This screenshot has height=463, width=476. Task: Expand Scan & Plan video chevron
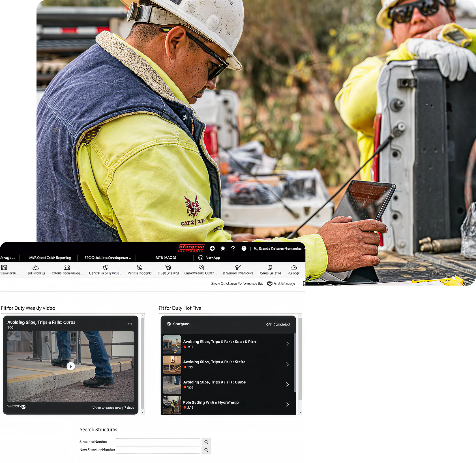(288, 344)
